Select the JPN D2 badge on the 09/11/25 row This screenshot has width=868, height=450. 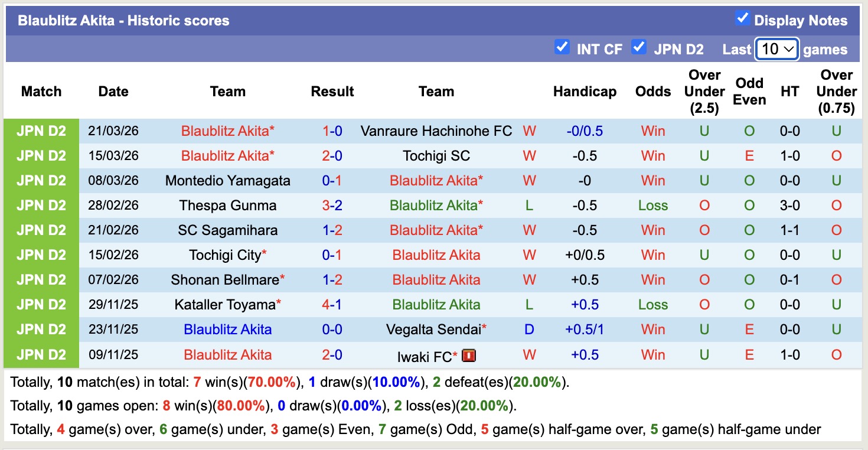[41, 354]
